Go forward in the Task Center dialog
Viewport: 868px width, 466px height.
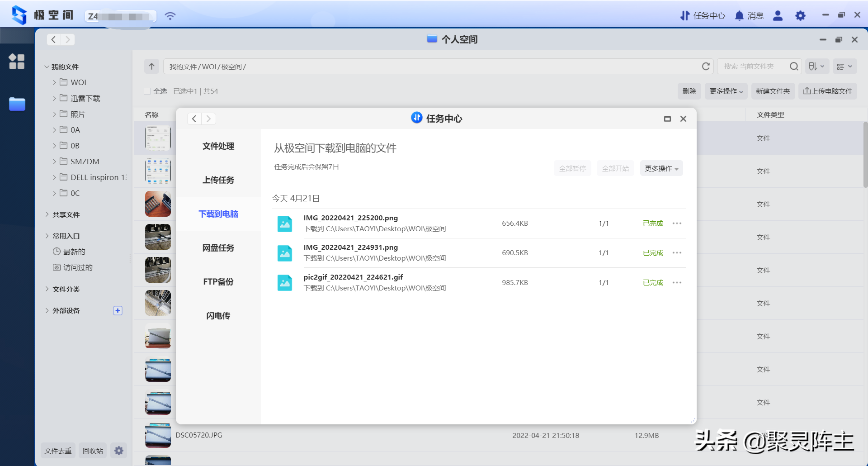(x=208, y=119)
